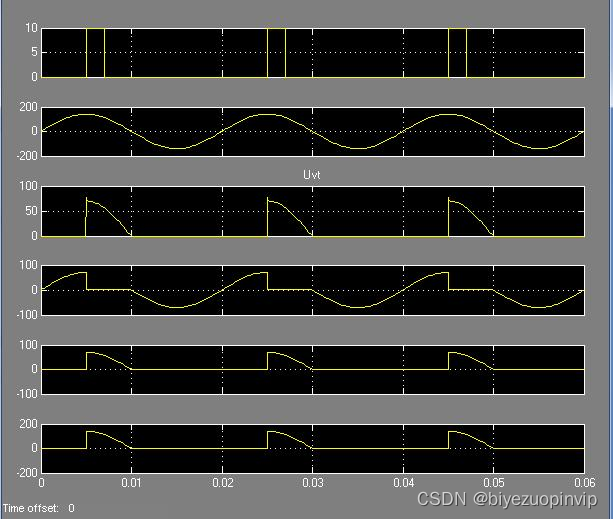Click the y-axis label 50 on Uvt plot
Image resolution: width=613 pixels, height=519 pixels.
[31, 211]
